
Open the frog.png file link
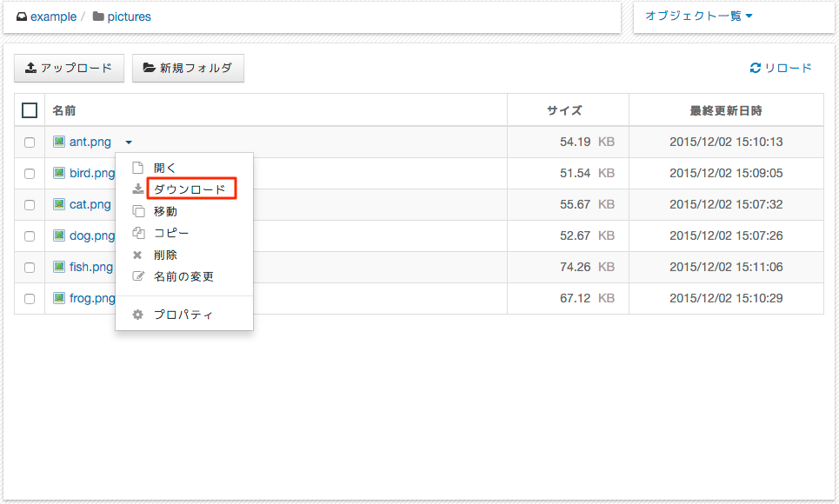[x=92, y=298]
